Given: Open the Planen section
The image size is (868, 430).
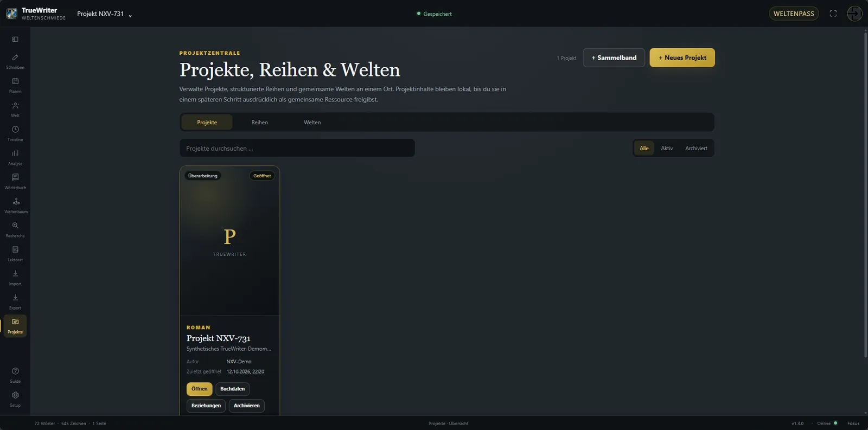Looking at the screenshot, I should pos(15,85).
